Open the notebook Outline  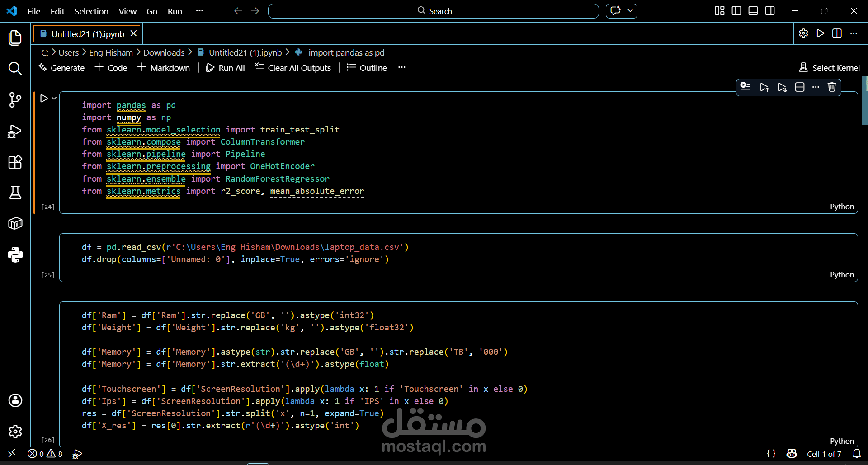tap(367, 68)
